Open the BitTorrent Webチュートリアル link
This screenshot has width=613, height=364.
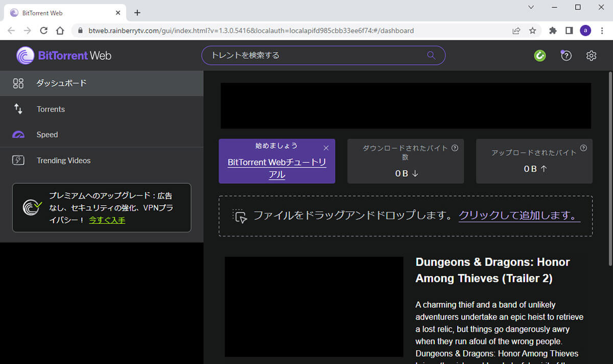(x=277, y=168)
